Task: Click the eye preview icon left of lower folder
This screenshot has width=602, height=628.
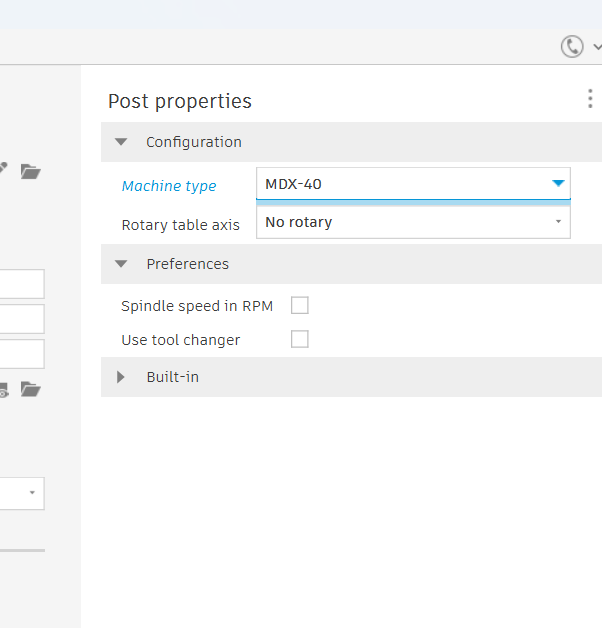Action: [x=3, y=390]
